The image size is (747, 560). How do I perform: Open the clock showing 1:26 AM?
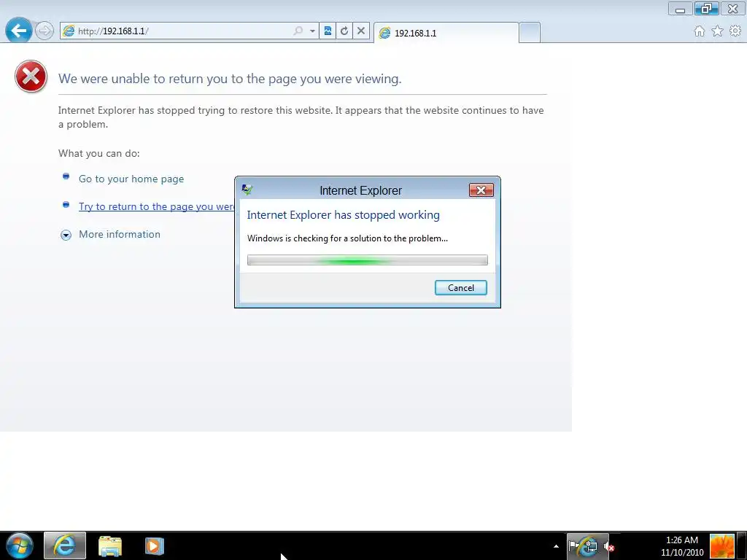click(x=682, y=546)
